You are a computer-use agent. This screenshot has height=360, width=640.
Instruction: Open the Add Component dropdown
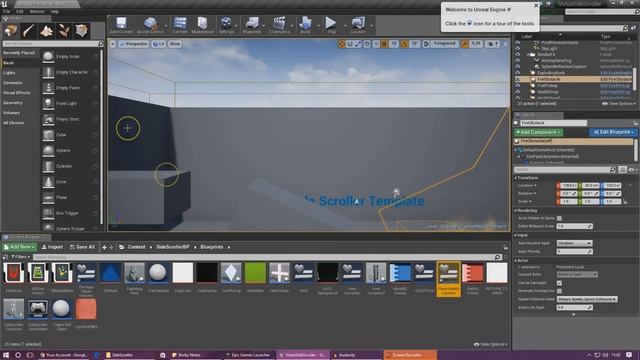[538, 132]
